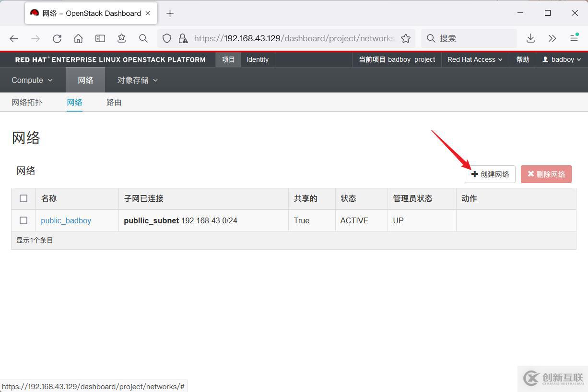This screenshot has height=392, width=588.
Task: Tick the public_badboy row checkbox
Action: coord(24,220)
